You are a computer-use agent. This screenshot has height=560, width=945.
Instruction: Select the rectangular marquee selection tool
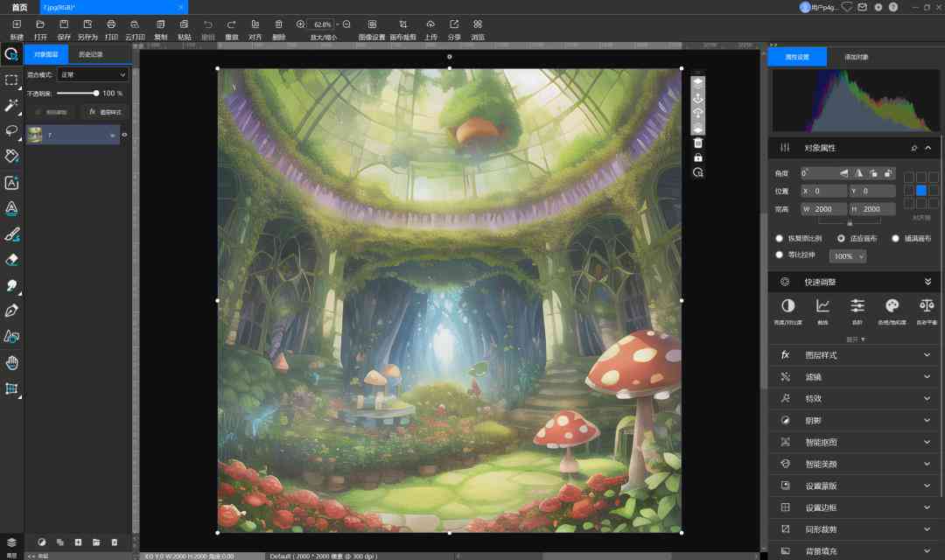pos(11,80)
